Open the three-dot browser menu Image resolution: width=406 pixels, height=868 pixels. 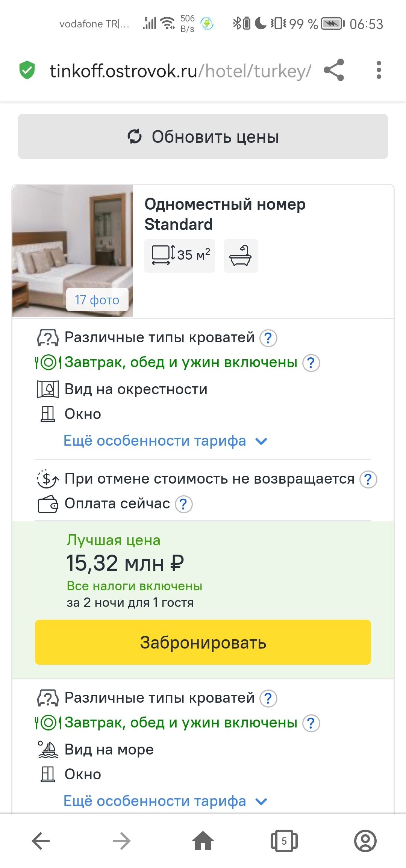click(x=379, y=70)
